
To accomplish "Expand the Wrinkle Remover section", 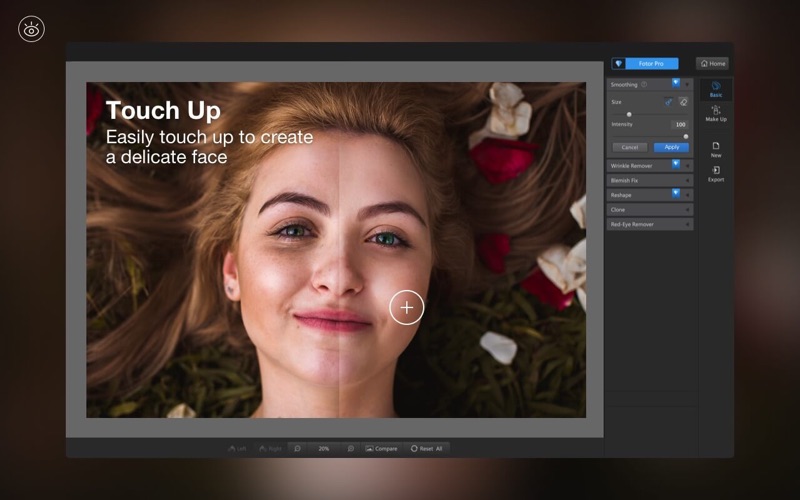I will coord(687,165).
